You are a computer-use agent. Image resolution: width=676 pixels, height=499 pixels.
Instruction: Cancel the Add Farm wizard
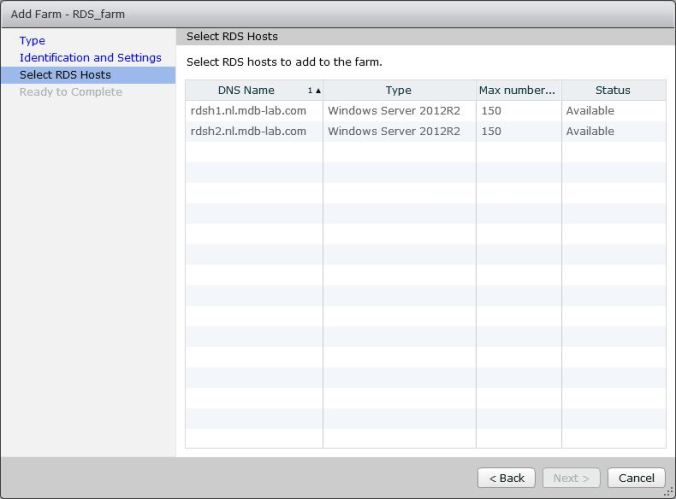(x=636, y=478)
